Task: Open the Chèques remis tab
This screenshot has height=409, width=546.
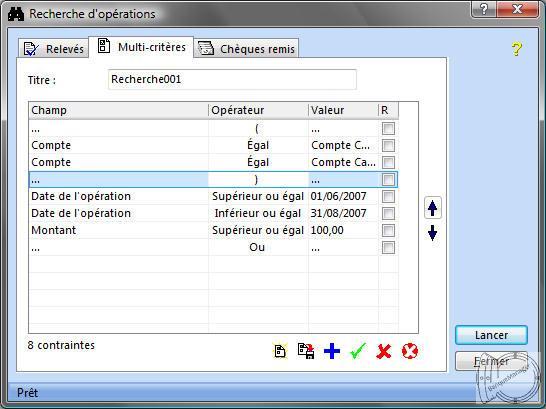Action: pos(246,48)
